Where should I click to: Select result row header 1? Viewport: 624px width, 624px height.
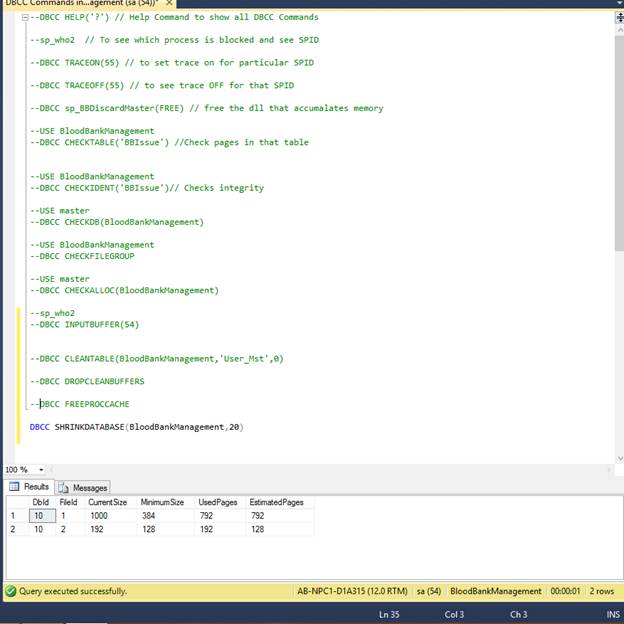(18, 515)
